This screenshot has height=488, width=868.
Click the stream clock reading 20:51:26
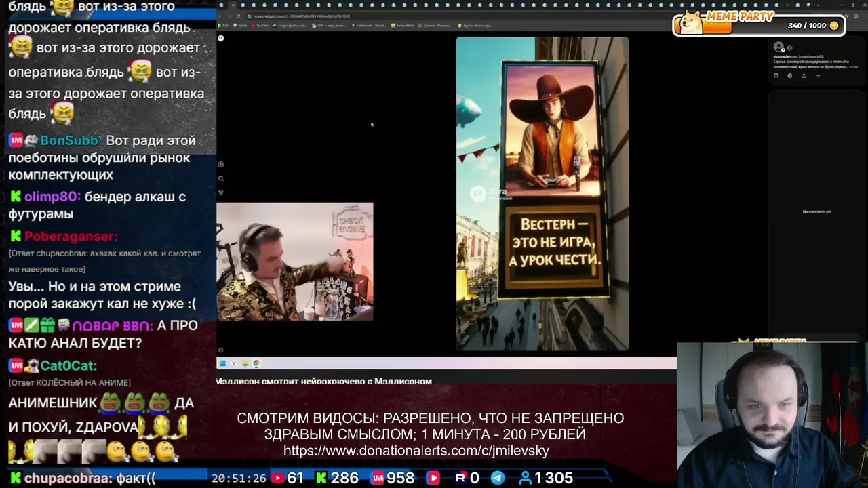pos(239,478)
